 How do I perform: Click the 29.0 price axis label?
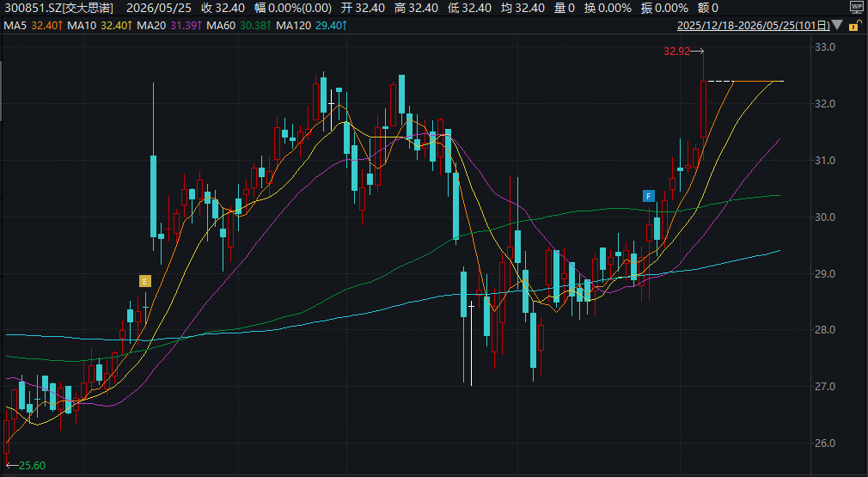tap(825, 273)
